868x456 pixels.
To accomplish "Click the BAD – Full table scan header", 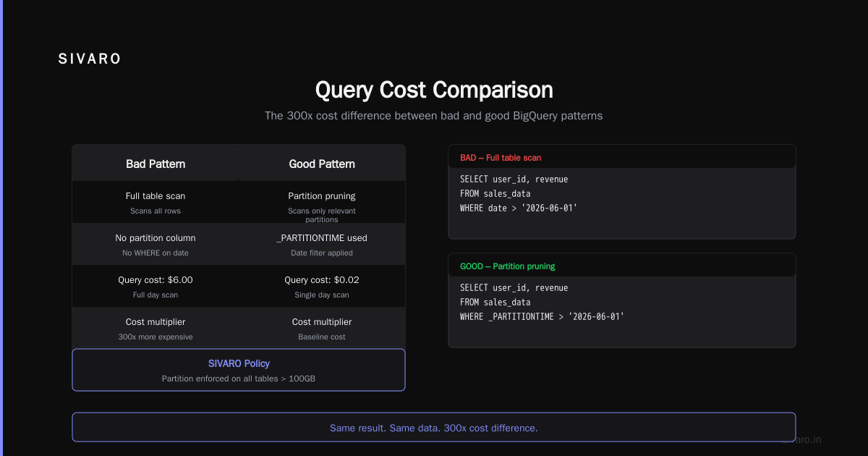I will [501, 157].
